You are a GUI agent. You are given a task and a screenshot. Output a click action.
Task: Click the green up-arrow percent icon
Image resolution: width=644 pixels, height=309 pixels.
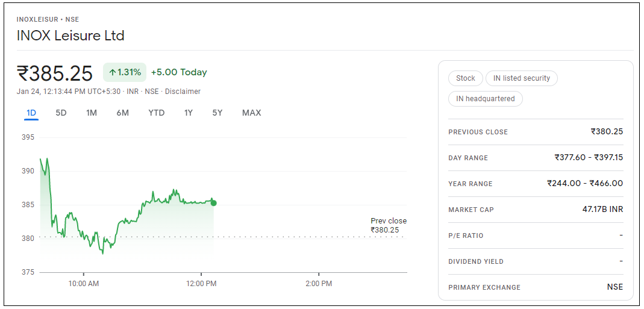click(125, 72)
